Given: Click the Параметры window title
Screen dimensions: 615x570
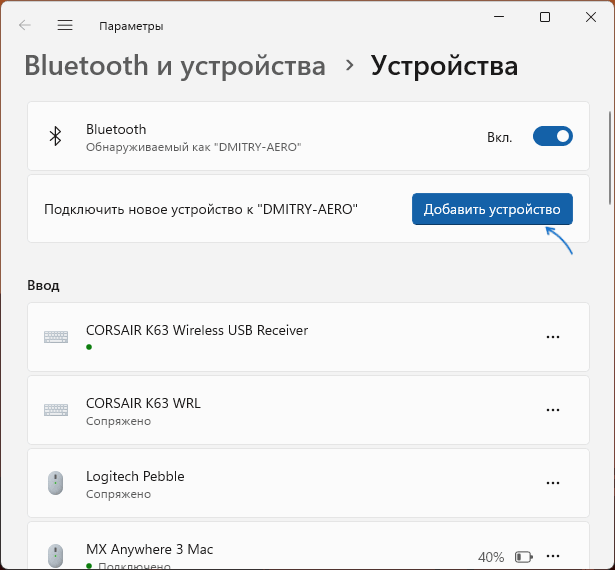Looking at the screenshot, I should point(131,26).
